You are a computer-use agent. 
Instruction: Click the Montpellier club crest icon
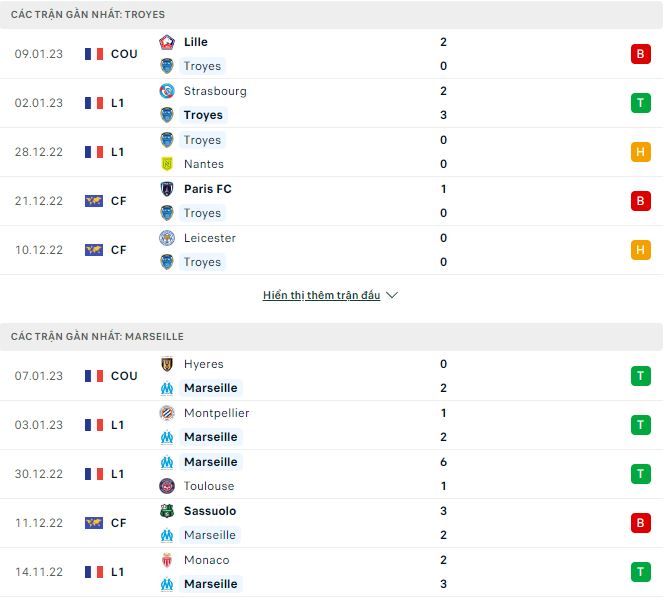167,413
